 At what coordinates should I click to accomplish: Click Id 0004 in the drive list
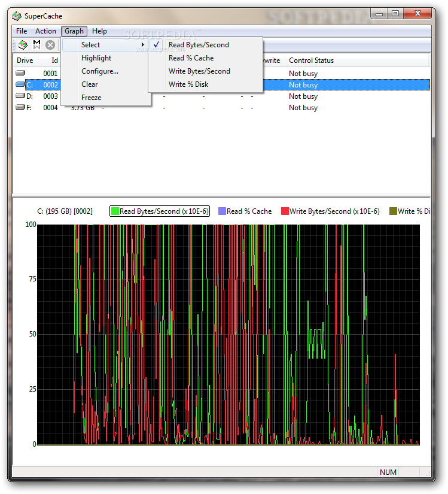click(x=50, y=107)
